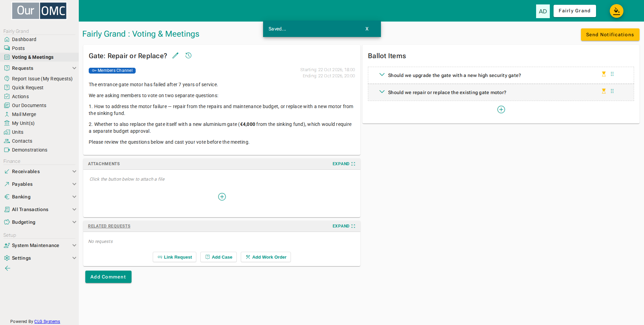This screenshot has height=325, width=644.
Task: Open the history clock icon beside the title
Action: tap(188, 55)
